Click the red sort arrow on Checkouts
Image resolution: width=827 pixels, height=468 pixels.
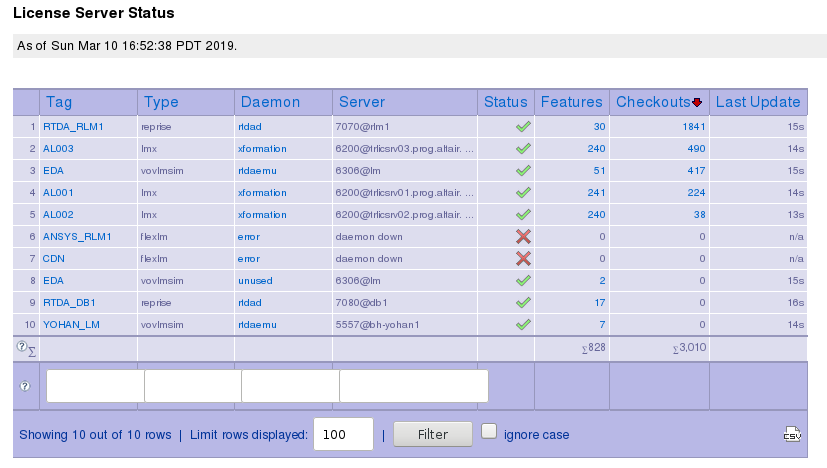coord(697,102)
